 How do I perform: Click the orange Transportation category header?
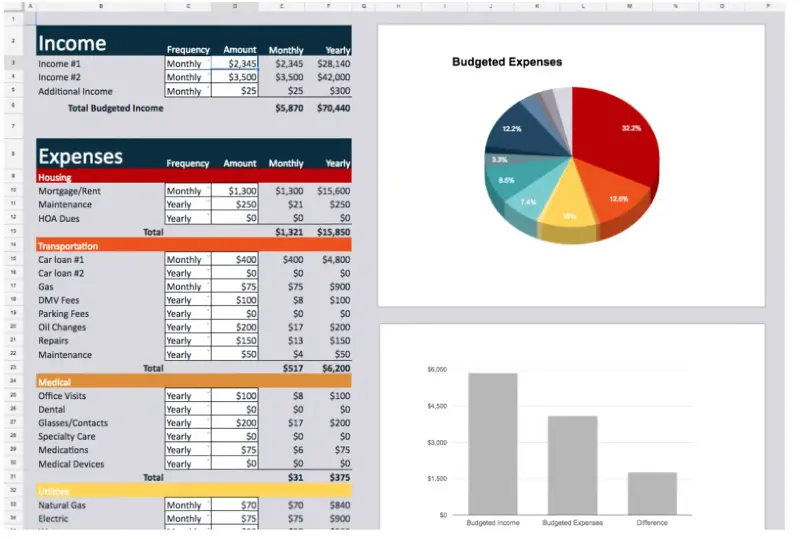194,245
